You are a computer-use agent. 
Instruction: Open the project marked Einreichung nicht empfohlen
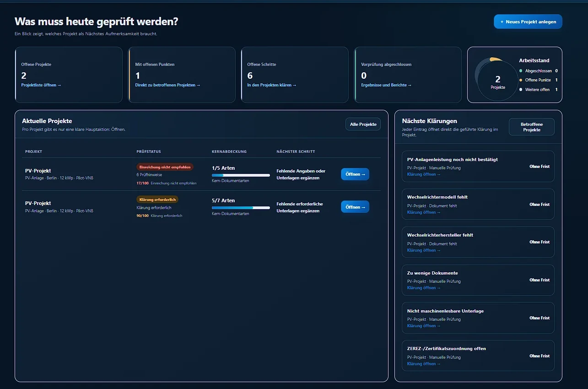point(355,174)
